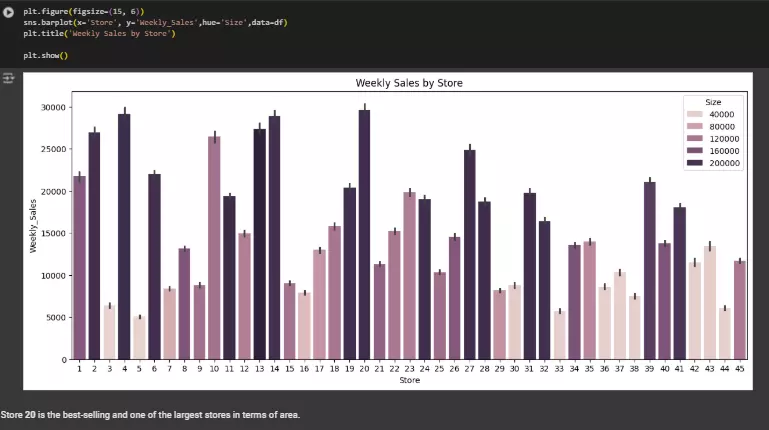Click the plt.title code line

pyautogui.click(x=99, y=33)
